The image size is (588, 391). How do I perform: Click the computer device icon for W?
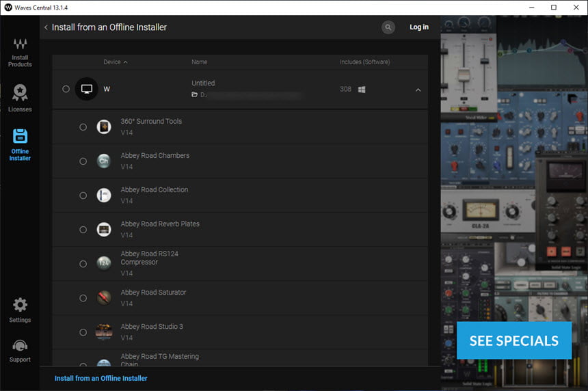(87, 89)
